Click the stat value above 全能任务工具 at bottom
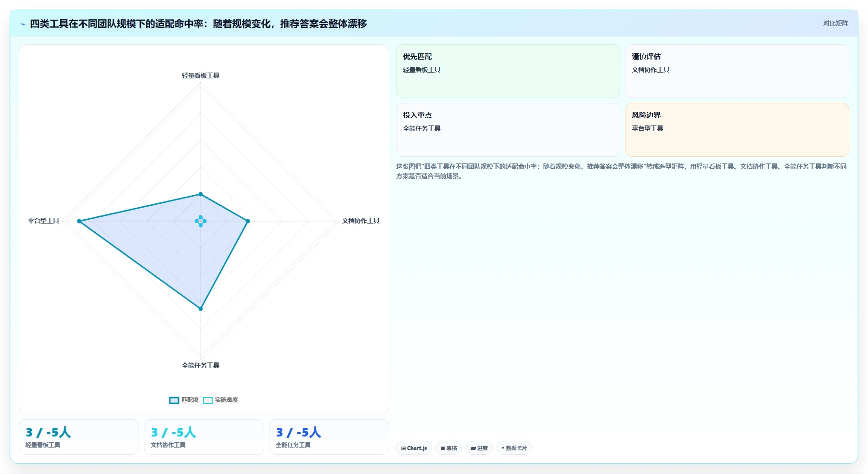 pos(298,432)
